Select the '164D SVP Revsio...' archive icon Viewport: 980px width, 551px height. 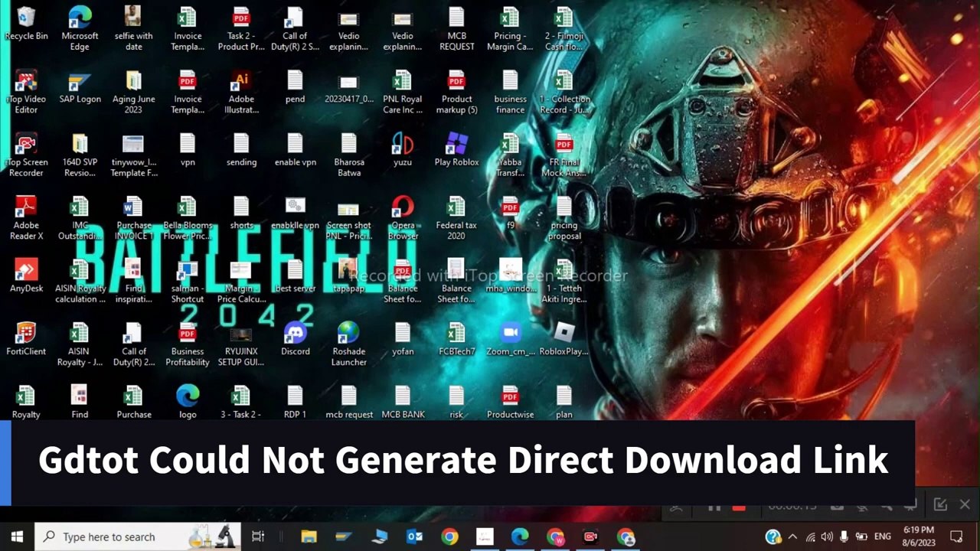click(x=80, y=155)
